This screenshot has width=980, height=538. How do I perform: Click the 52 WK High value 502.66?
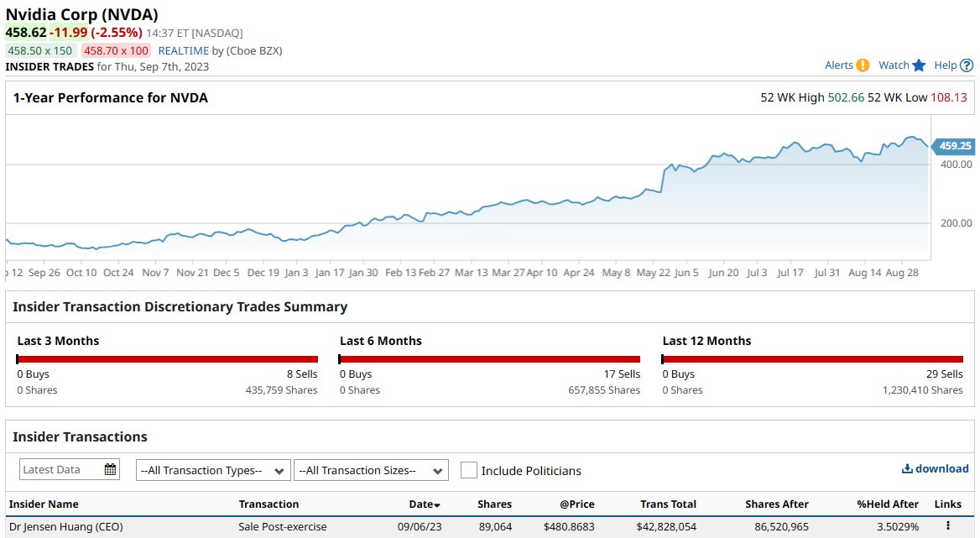pyautogui.click(x=846, y=97)
